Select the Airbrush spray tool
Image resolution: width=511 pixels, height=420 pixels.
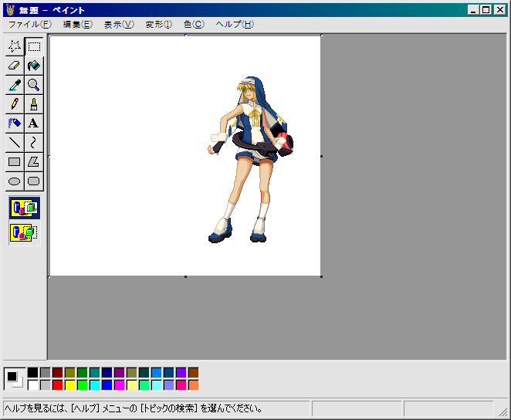coord(14,124)
